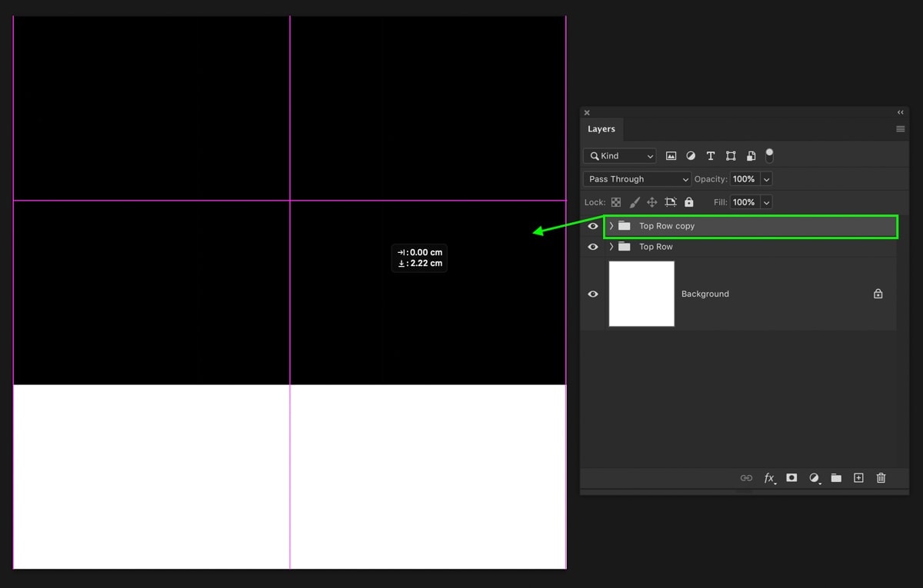
Task: Open the Opacity slider dropdown arrow
Action: click(x=766, y=179)
